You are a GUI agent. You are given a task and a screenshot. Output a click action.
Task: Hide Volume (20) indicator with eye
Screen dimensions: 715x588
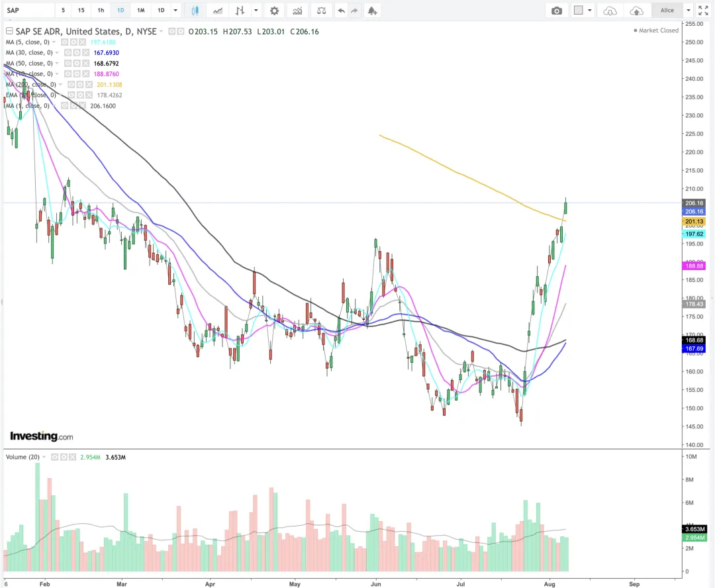point(55,457)
